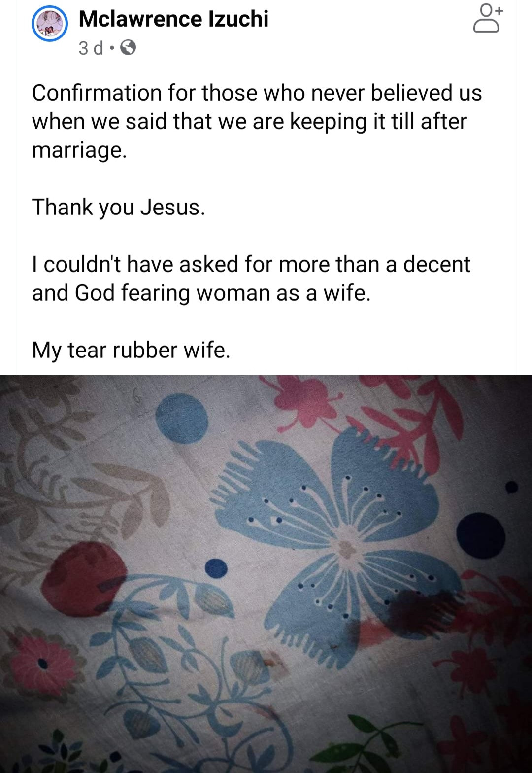This screenshot has width=532, height=773.
Task: Open the Mclawrence Izuchi profile name
Action: [x=173, y=19]
